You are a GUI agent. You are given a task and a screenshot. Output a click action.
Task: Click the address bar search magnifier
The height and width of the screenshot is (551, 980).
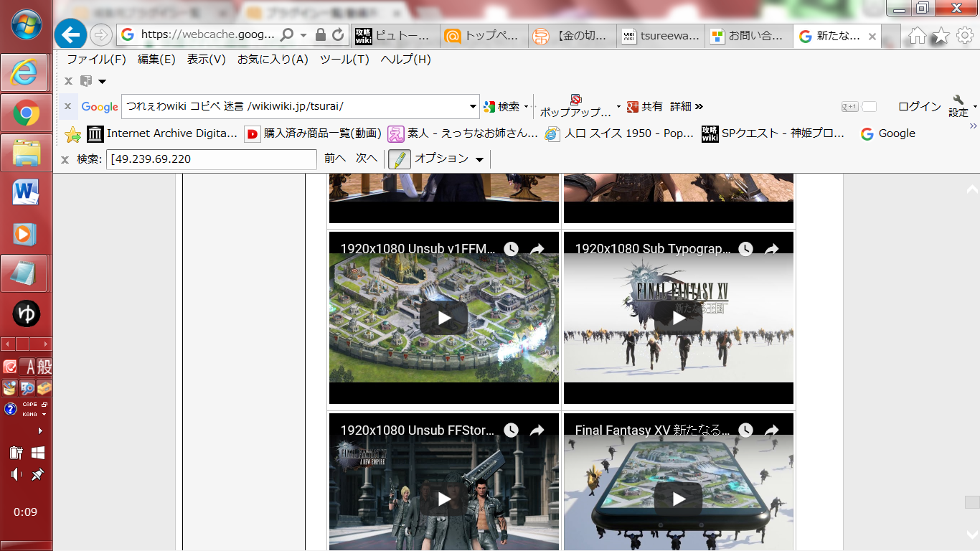coord(287,34)
